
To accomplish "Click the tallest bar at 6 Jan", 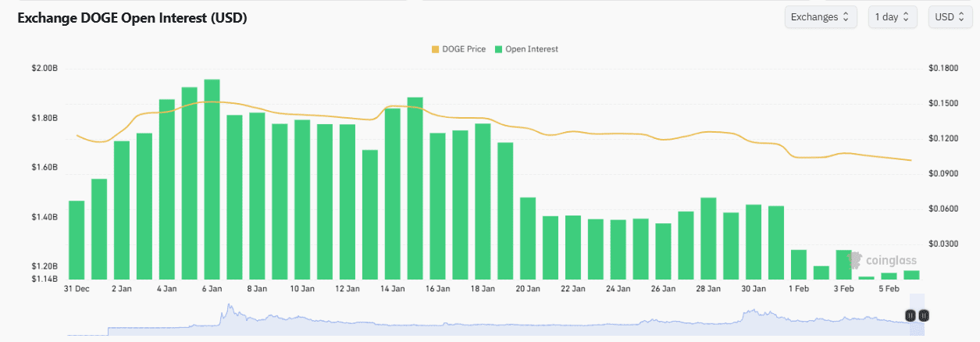I will 212,179.
